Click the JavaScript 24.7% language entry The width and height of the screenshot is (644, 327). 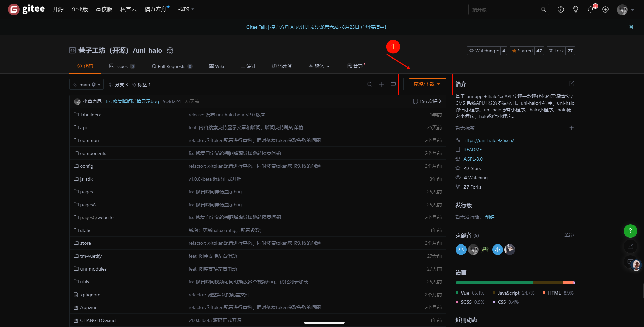point(514,293)
